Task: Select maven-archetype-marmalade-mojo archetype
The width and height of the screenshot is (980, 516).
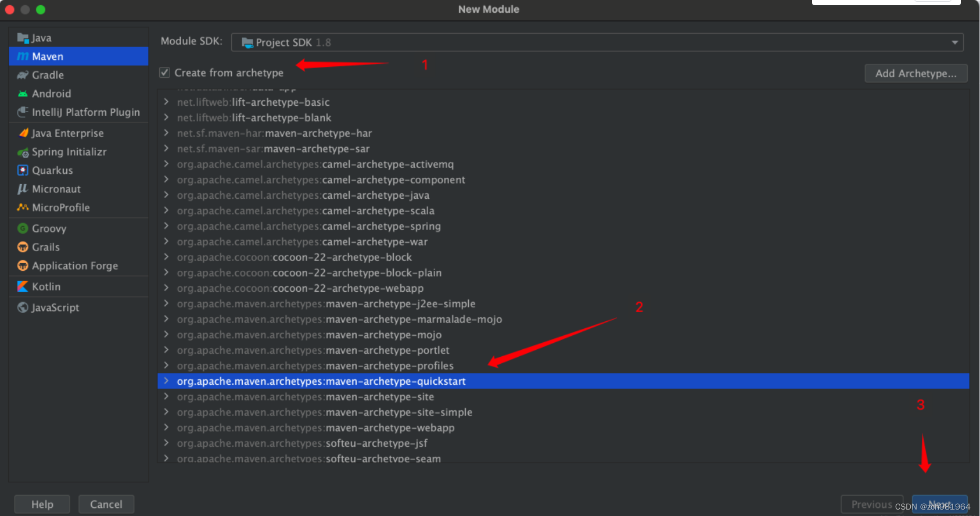Action: click(563, 319)
